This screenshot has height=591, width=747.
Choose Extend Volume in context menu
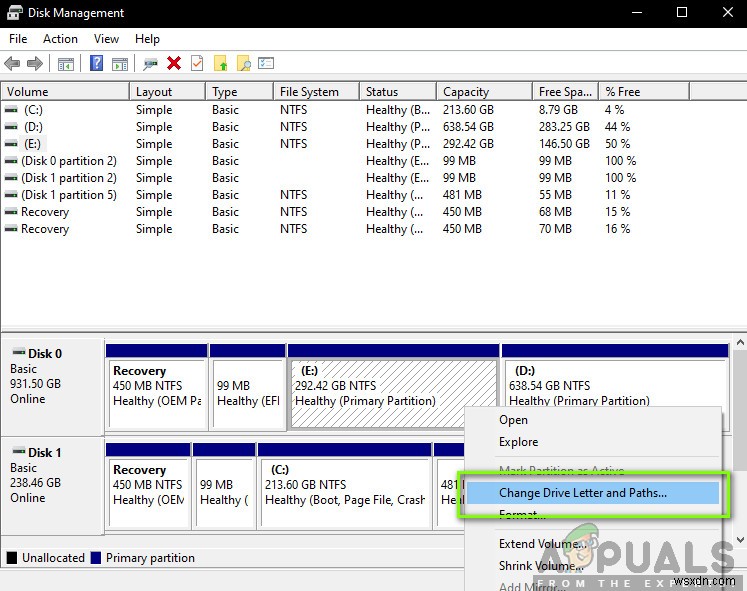[593, 543]
